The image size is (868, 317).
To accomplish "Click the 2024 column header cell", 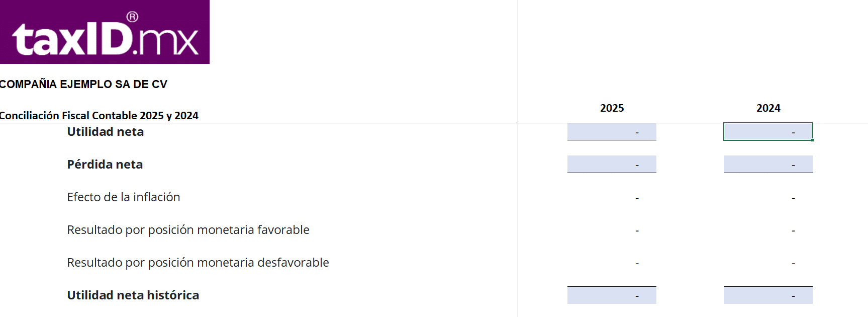I will [x=768, y=108].
